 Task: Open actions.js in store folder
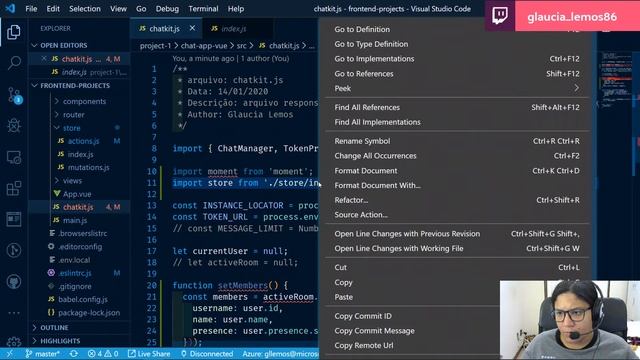pos(83,141)
